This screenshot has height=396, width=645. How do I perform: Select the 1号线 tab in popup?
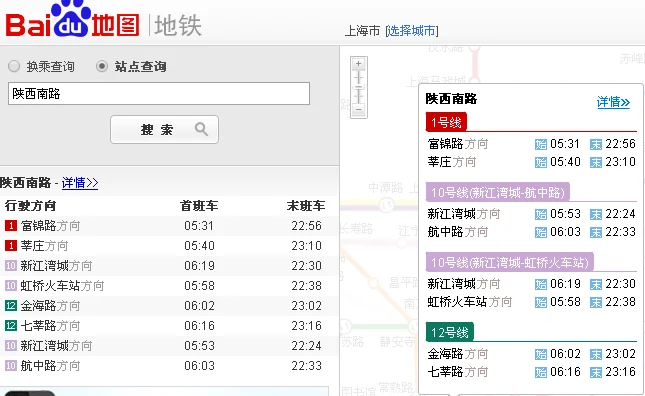click(x=446, y=122)
